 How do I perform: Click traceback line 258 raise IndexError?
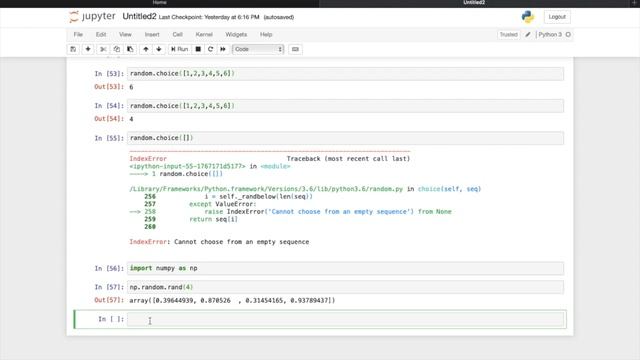(x=290, y=211)
